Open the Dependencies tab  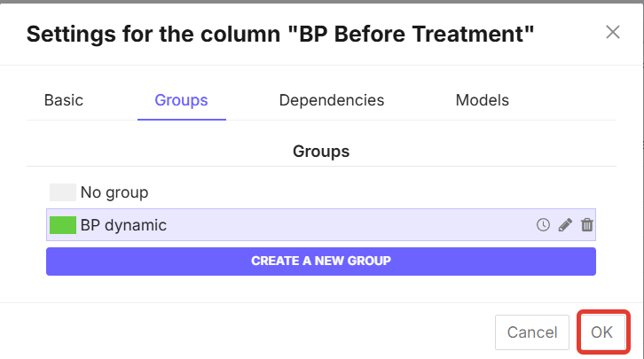332,100
